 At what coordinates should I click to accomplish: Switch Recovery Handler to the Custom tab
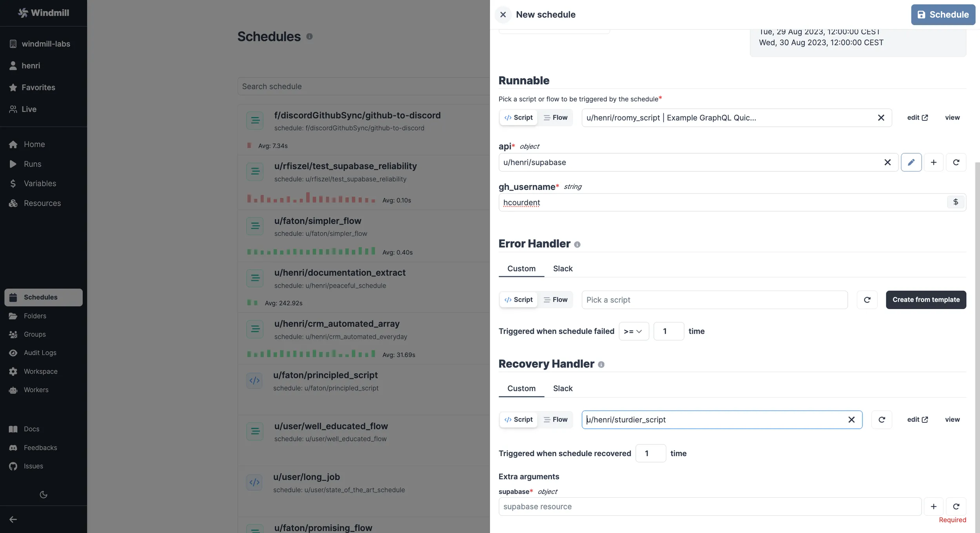pyautogui.click(x=521, y=388)
